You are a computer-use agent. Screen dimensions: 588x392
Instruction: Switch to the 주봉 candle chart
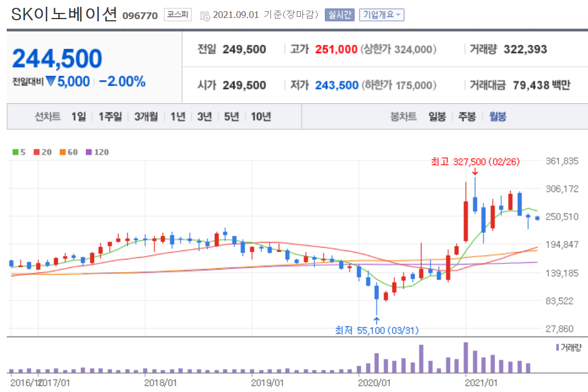click(x=467, y=117)
